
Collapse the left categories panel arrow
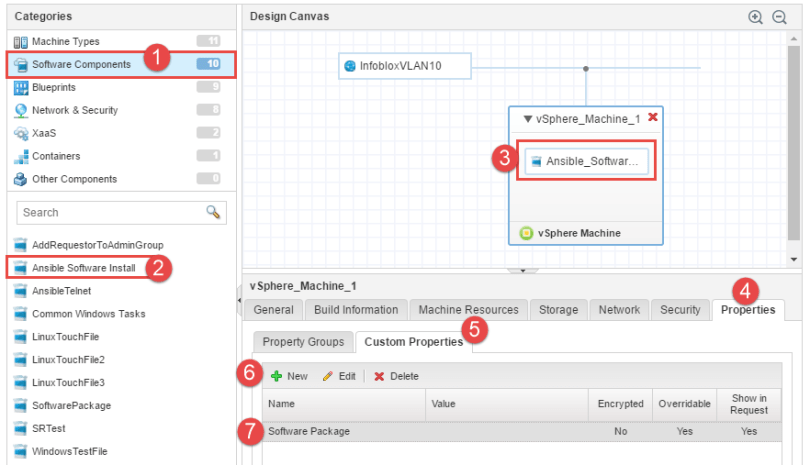[x=239, y=299]
